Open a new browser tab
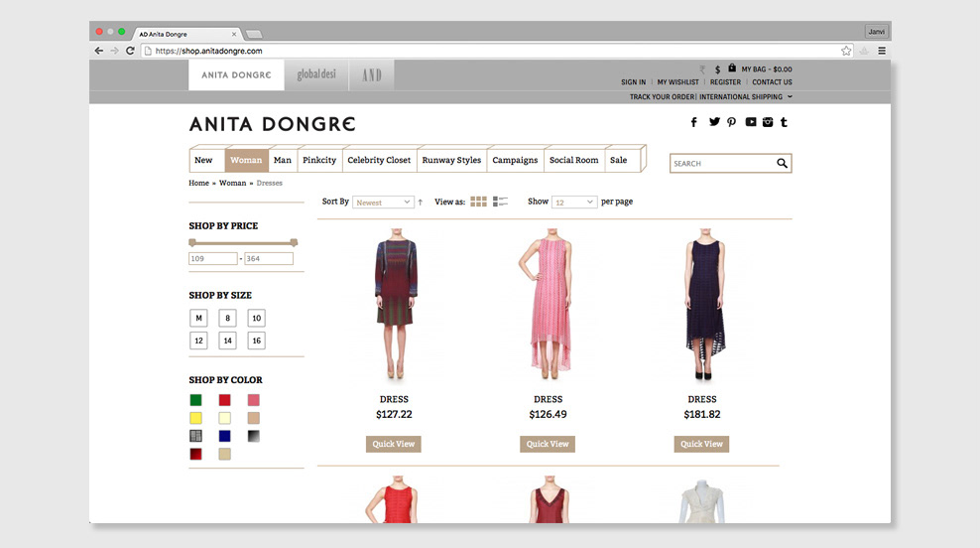Image resolution: width=980 pixels, height=548 pixels. [x=254, y=34]
